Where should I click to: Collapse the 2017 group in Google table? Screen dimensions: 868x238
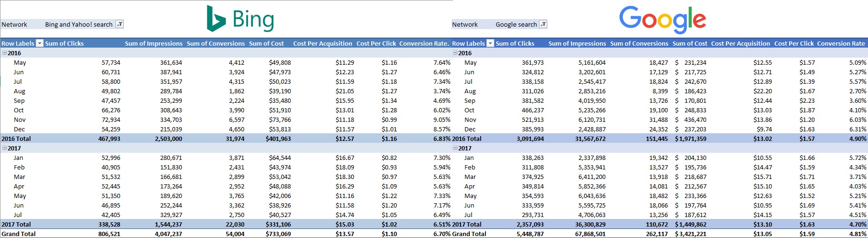(x=455, y=148)
